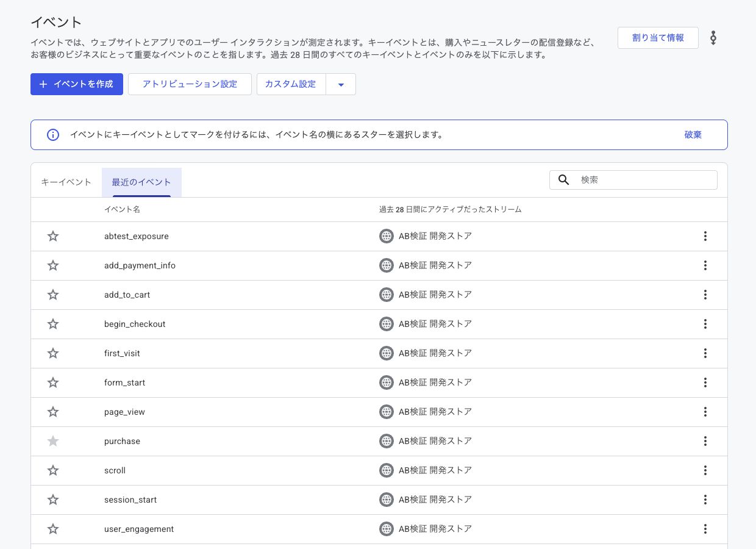756x549 pixels.
Task: Star the add_payment_info event
Action: [x=53, y=265]
